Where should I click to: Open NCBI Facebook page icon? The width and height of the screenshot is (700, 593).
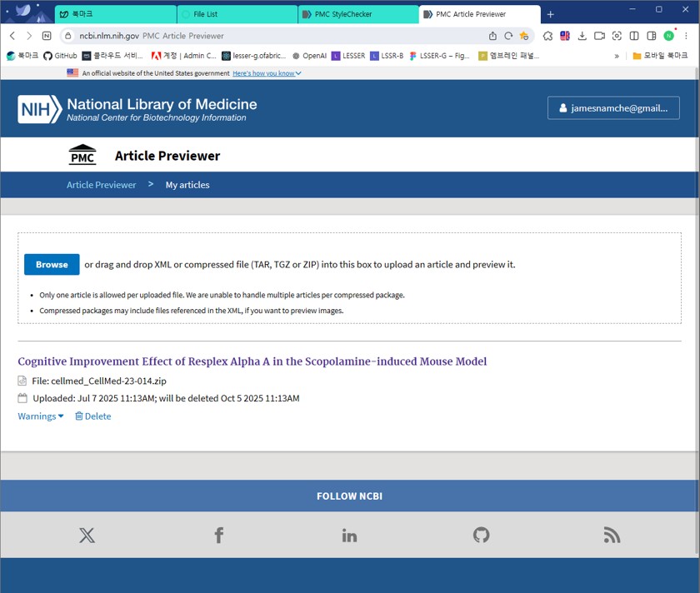pos(218,535)
